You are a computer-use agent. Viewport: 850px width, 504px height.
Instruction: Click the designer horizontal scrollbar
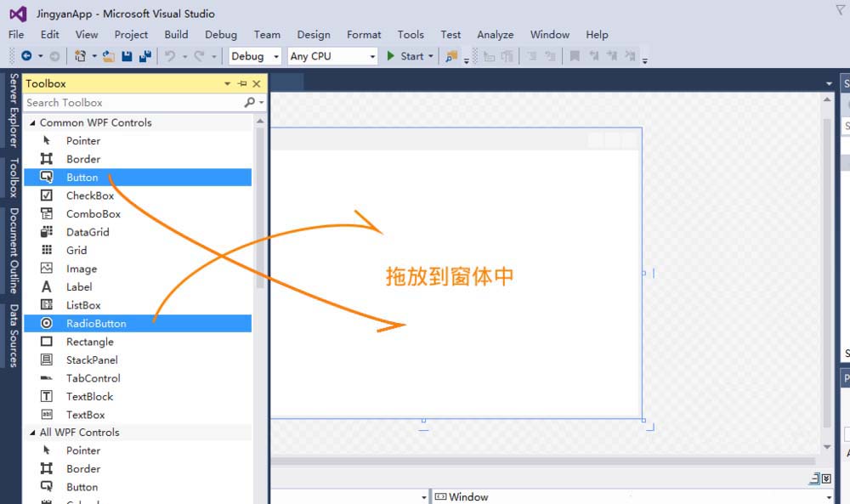(x=542, y=462)
